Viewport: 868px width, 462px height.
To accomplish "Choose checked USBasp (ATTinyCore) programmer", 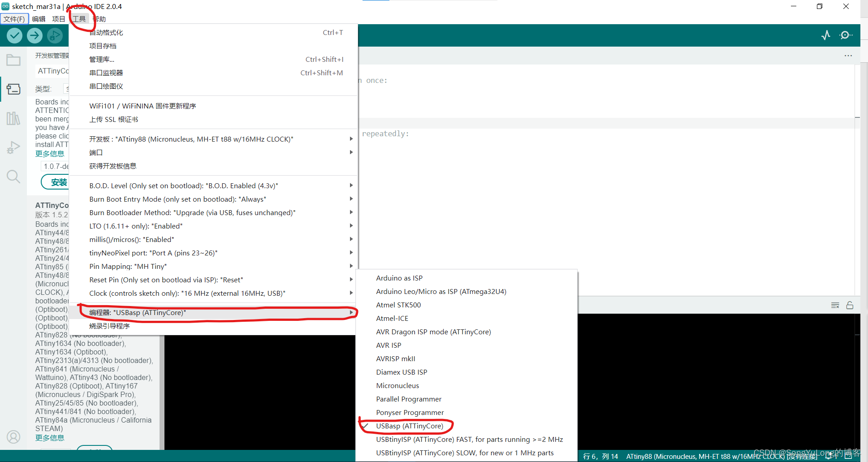I will point(466,426).
